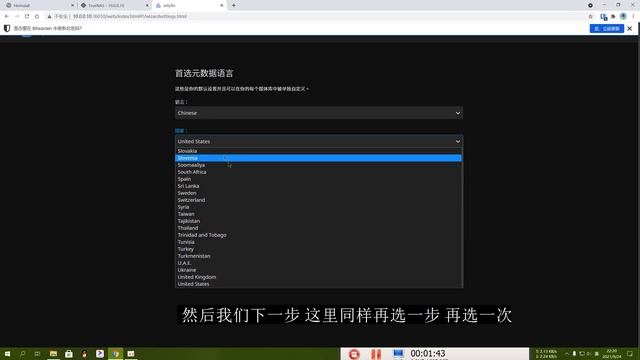Select Turkmenistan option
Image resolution: width=640 pixels, height=360 pixels.
[x=318, y=256]
